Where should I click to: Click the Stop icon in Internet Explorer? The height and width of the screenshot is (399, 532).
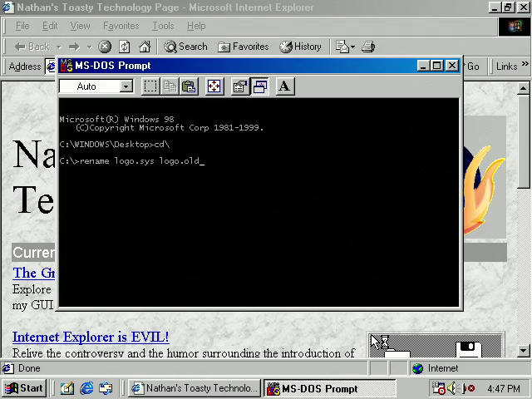[x=105, y=47]
